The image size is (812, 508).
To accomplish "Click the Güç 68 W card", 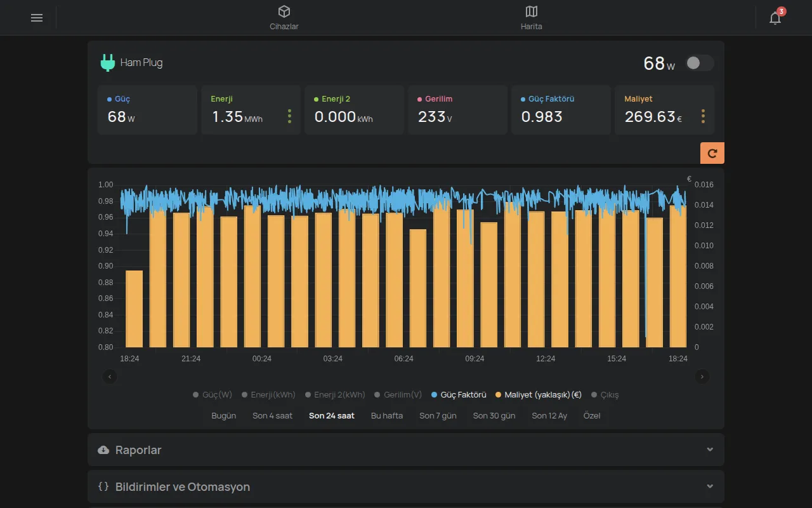I will click(x=147, y=110).
